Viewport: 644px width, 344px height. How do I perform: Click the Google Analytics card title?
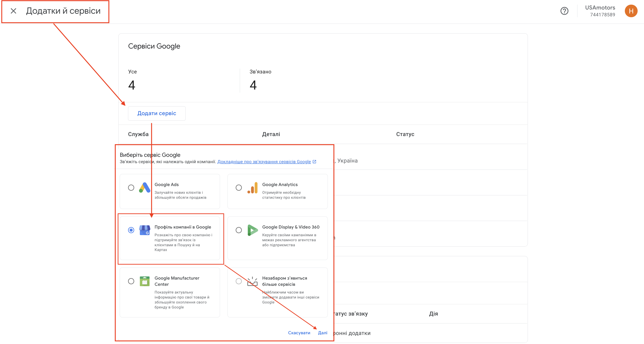(x=280, y=185)
